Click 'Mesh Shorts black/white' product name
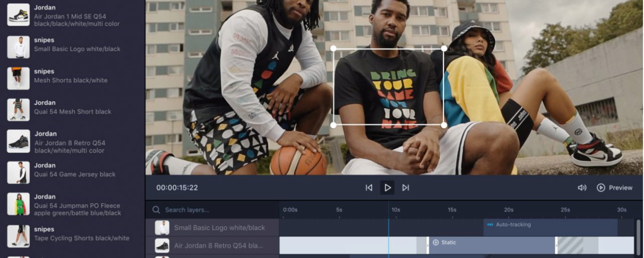644x258 pixels. (71, 80)
